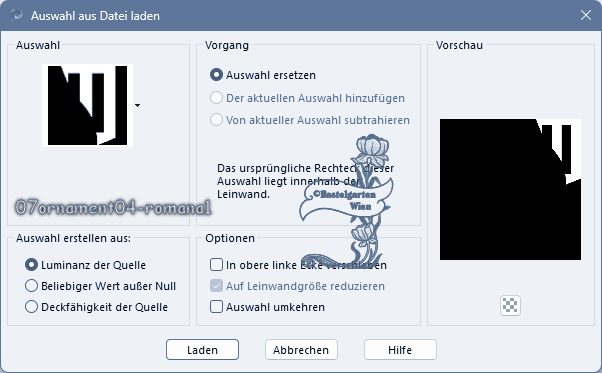The width and height of the screenshot is (602, 373).
Task: Click the 07ornament04-romana1 selection name
Action: click(113, 207)
